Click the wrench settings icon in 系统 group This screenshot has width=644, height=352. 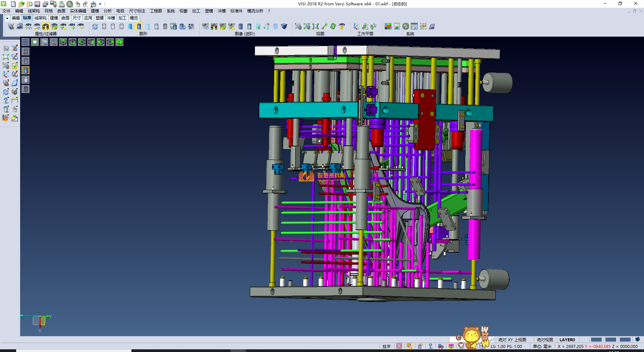click(x=406, y=27)
